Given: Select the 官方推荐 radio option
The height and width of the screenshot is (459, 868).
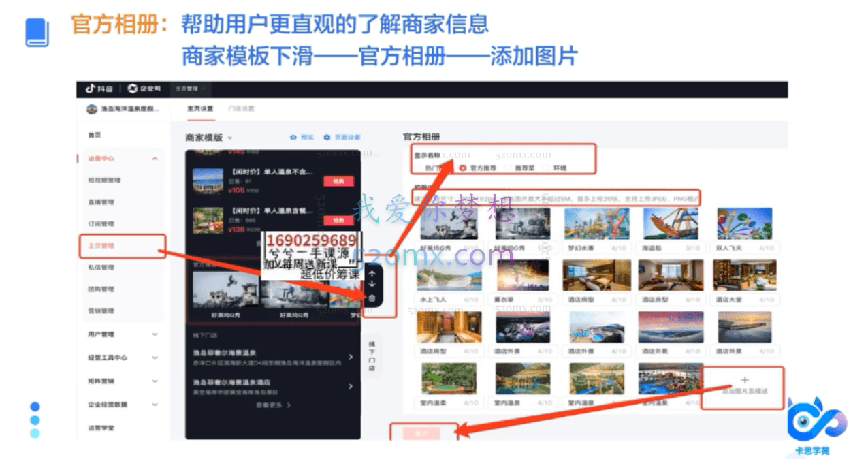Looking at the screenshot, I should coord(464,168).
